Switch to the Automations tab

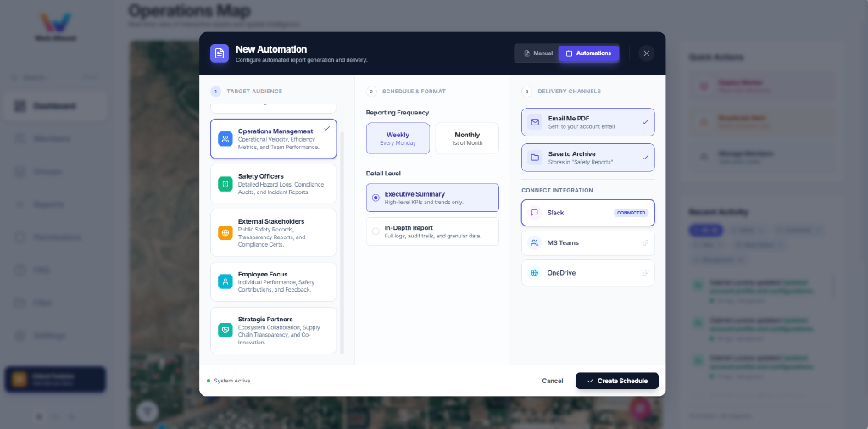tap(588, 53)
